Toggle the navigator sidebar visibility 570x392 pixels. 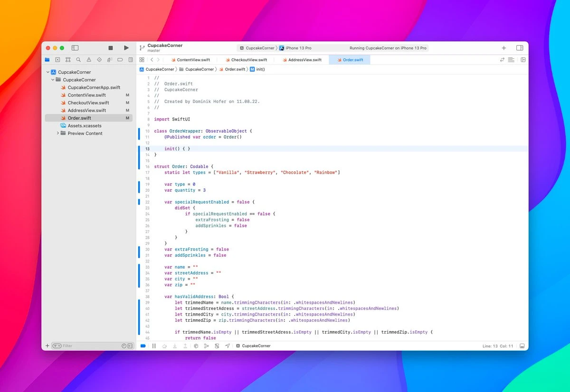coord(75,48)
